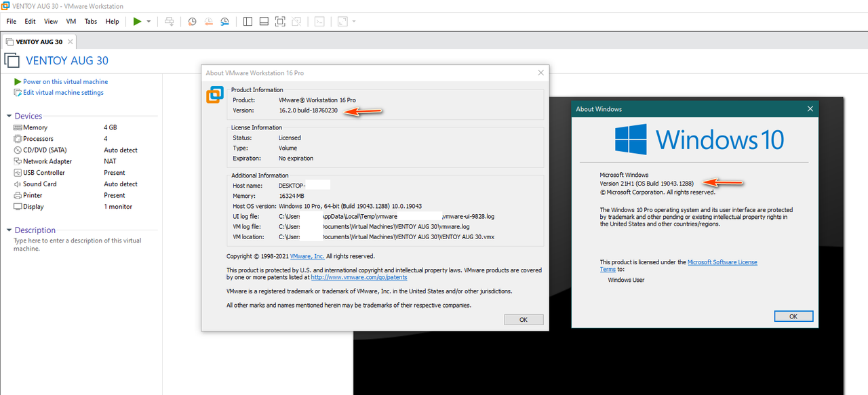Collapse the Description section
The image size is (868, 395).
9,230
